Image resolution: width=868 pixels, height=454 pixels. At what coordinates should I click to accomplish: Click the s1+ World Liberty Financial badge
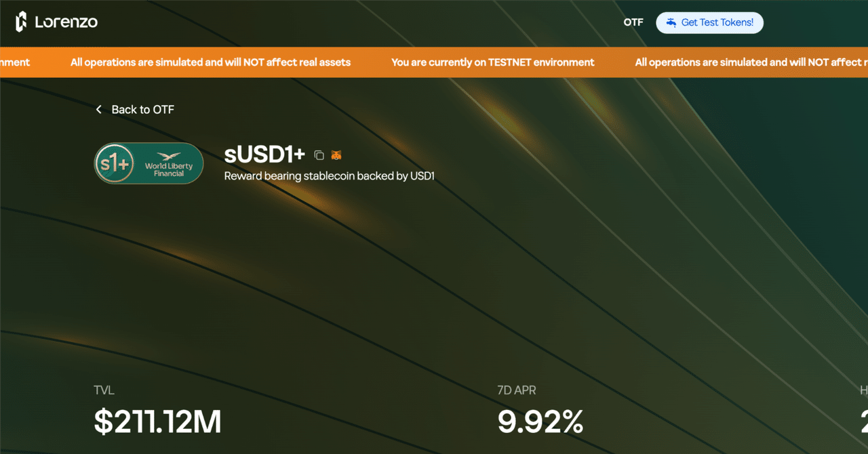(149, 163)
